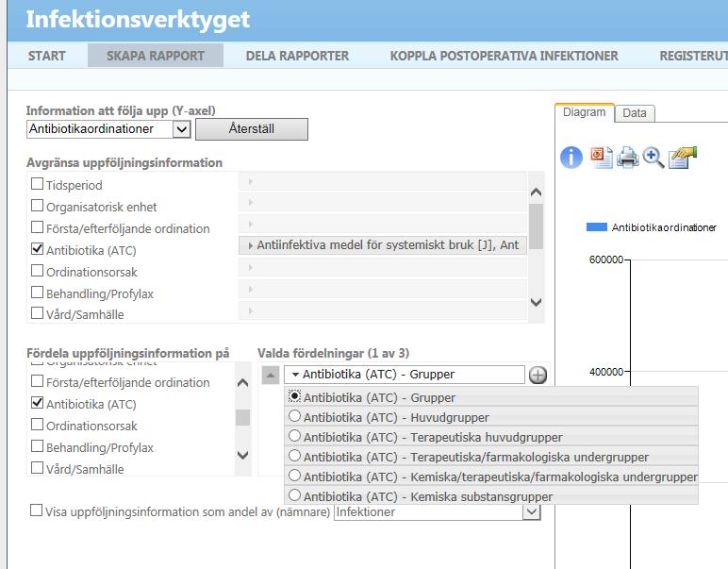Screen dimensions: 728x569
Task: Check Ordinationsorsak in Fördela list
Action: tap(37, 425)
